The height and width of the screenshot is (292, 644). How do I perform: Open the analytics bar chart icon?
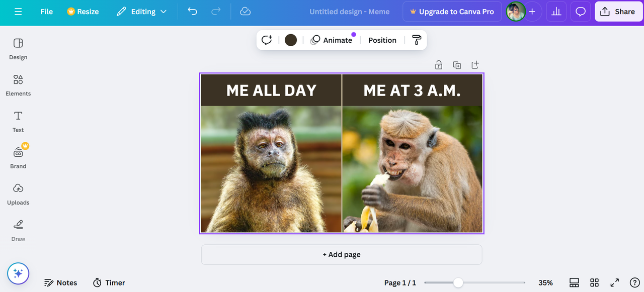[556, 12]
